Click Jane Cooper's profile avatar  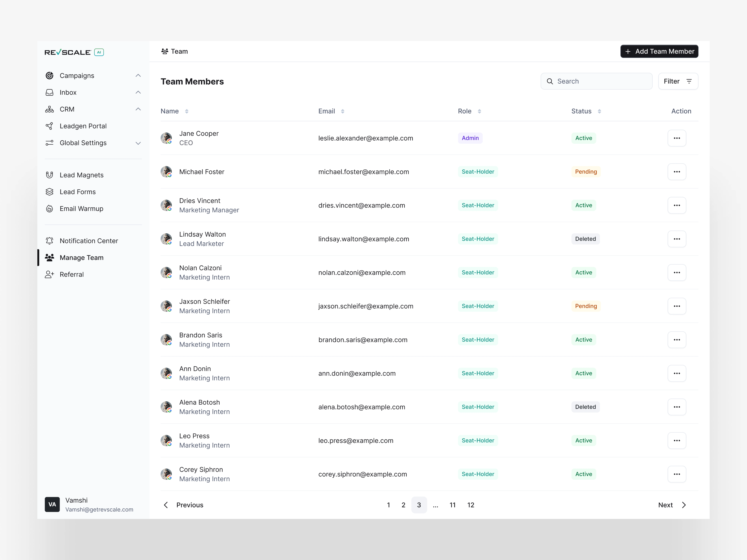click(x=166, y=138)
